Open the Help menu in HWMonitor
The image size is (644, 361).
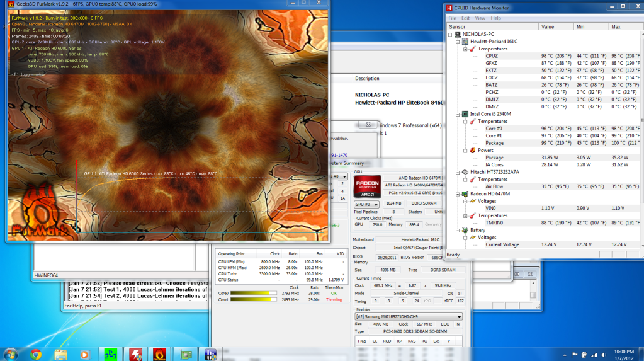tap(495, 18)
